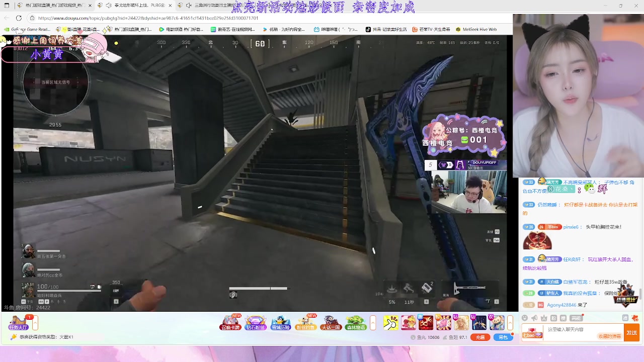The height and width of the screenshot is (362, 644).
Task: Click the megaphone horn icon in chat toolbar
Action: (534, 318)
